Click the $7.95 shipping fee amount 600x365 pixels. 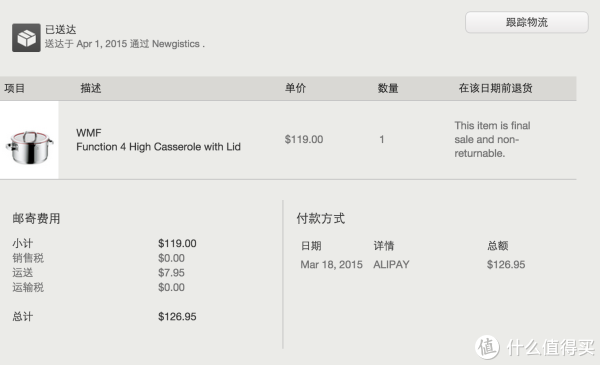171,273
